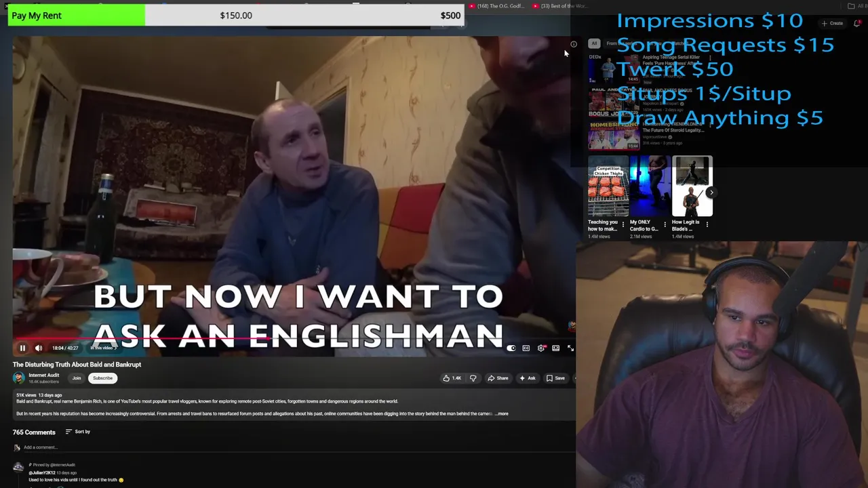The width and height of the screenshot is (868, 488).
Task: Click the Join membership button
Action: pyautogui.click(x=77, y=378)
